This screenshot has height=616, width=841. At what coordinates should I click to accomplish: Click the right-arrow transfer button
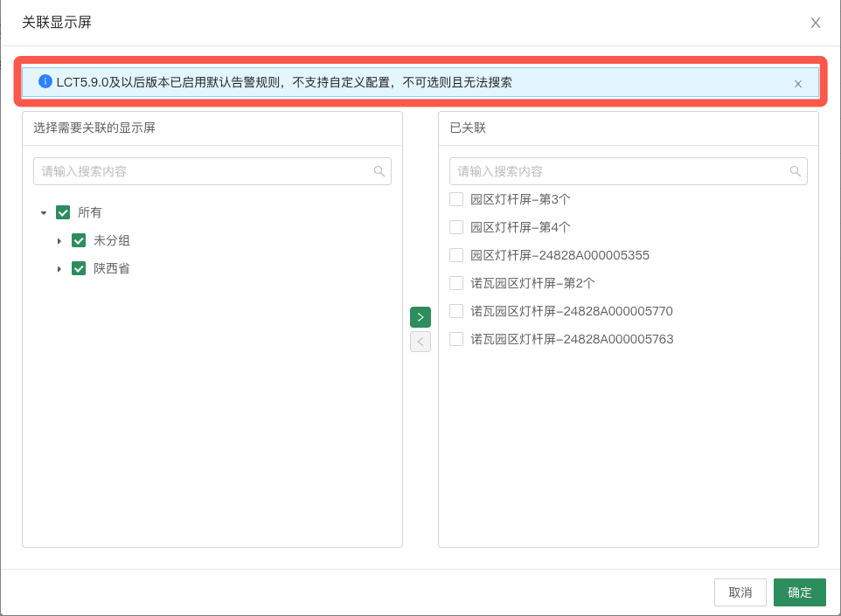click(420, 317)
